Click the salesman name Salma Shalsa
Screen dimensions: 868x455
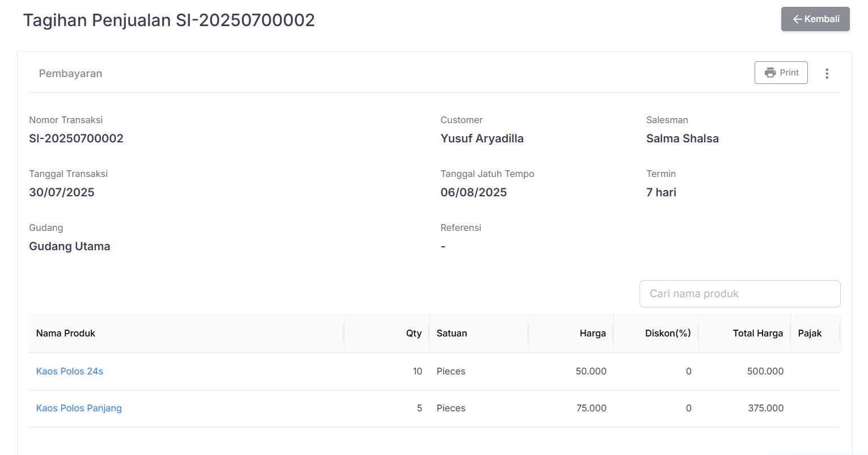tap(682, 138)
